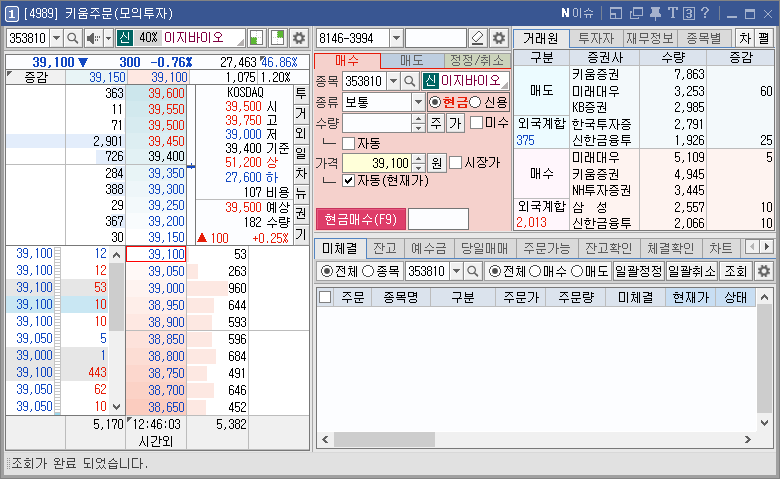Screen dimensions: 780x479
Task: Click the price spinner beside 39,100 field
Action: coord(419,163)
